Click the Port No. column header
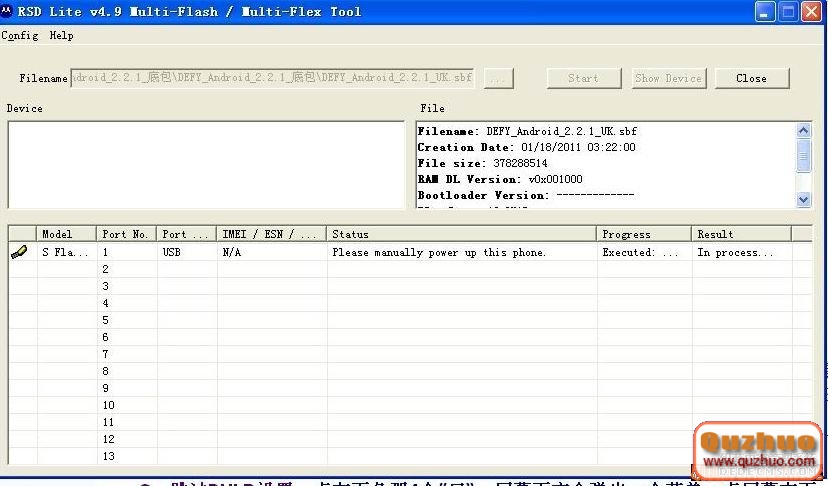This screenshot has height=486, width=828. tap(126, 234)
